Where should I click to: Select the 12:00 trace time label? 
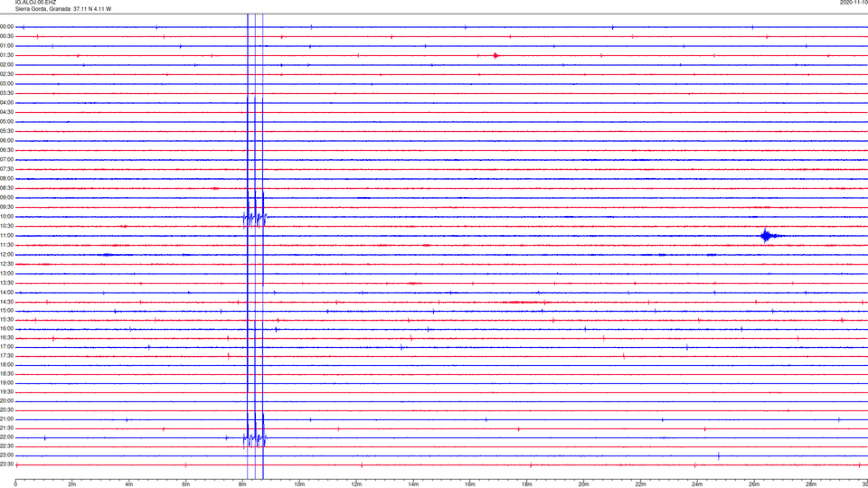tap(6, 255)
